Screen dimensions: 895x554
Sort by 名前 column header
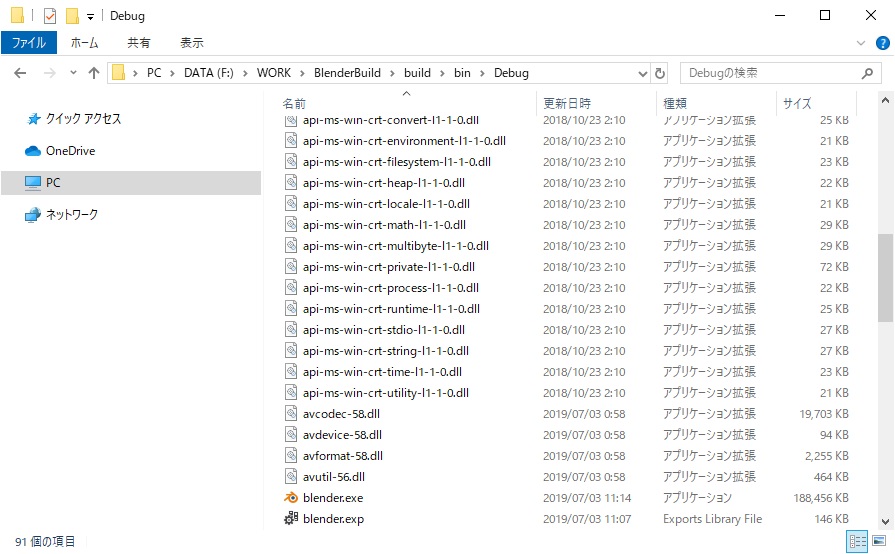294,103
